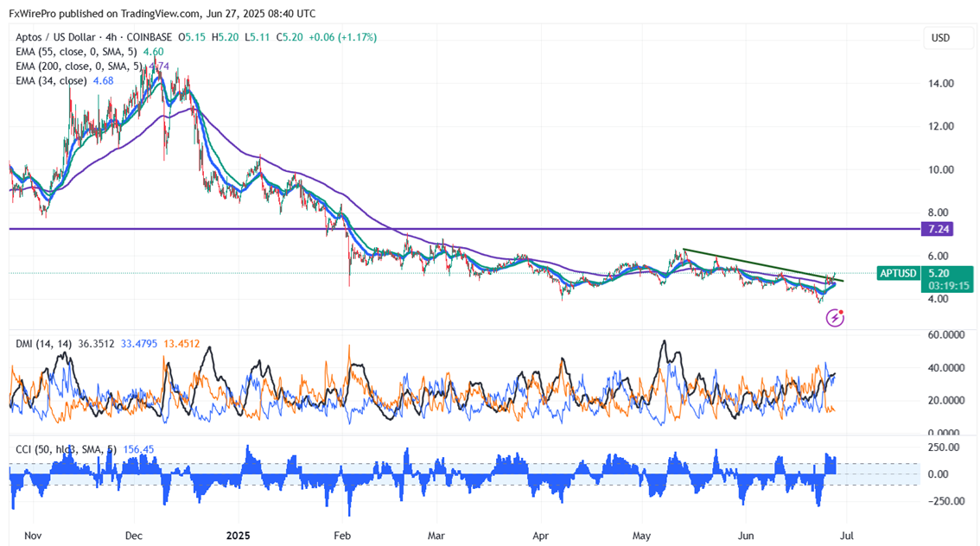Click the 8.00 price axis label
Image resolution: width=980 pixels, height=546 pixels.
pyautogui.click(x=939, y=213)
